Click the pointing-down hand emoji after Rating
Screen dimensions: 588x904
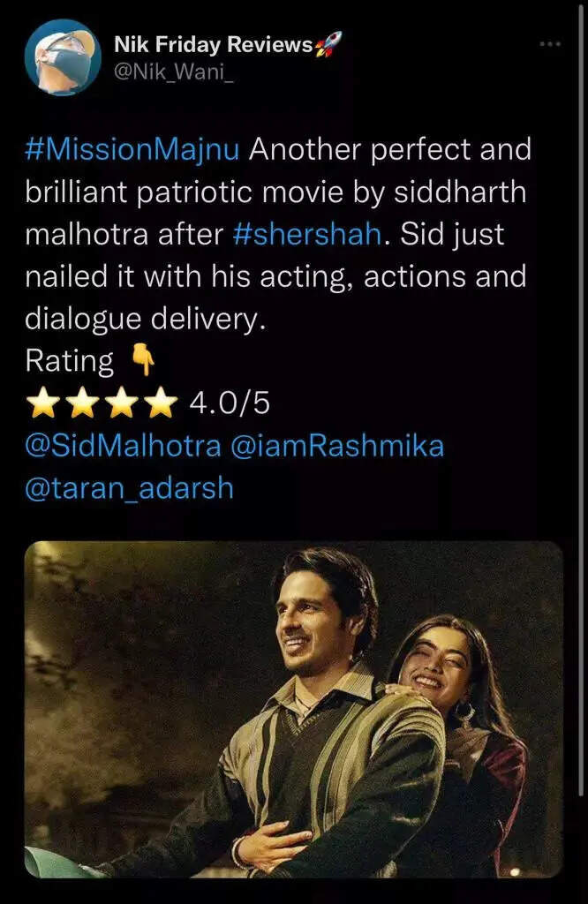(x=143, y=360)
